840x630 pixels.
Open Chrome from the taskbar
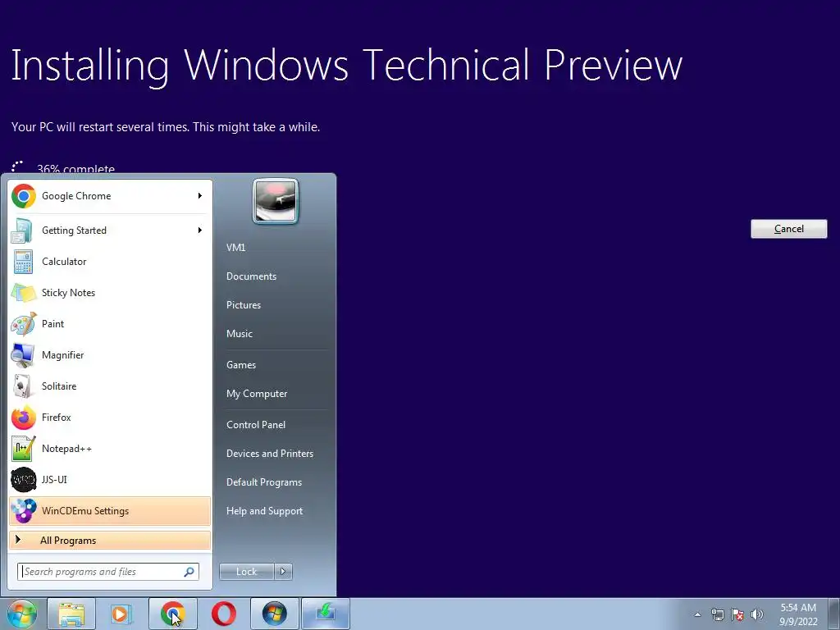[x=172, y=614]
